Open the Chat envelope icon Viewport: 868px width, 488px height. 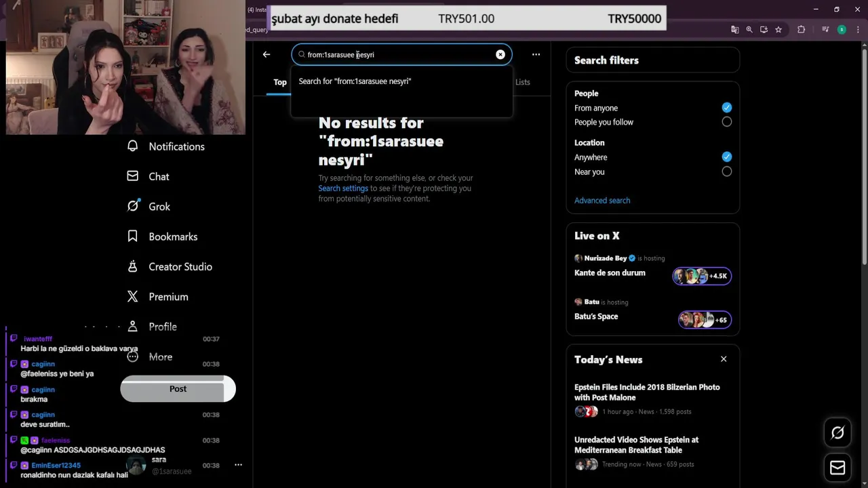point(133,176)
